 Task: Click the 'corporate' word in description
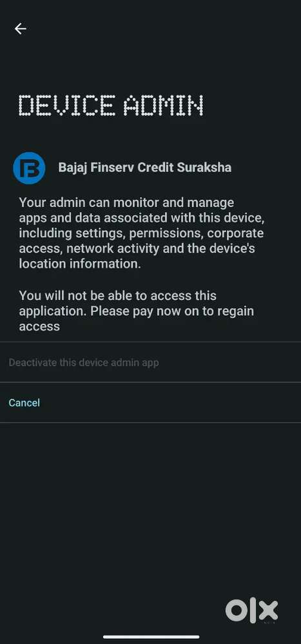235,233
